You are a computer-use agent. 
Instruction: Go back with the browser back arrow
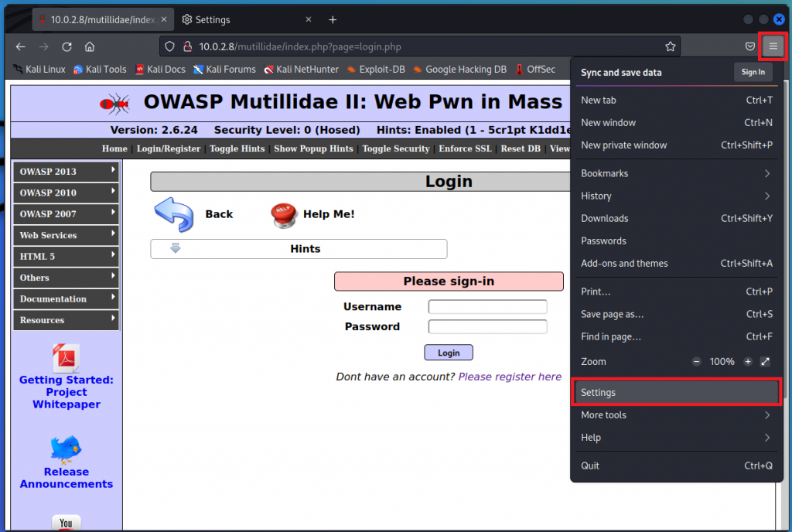(x=20, y=47)
